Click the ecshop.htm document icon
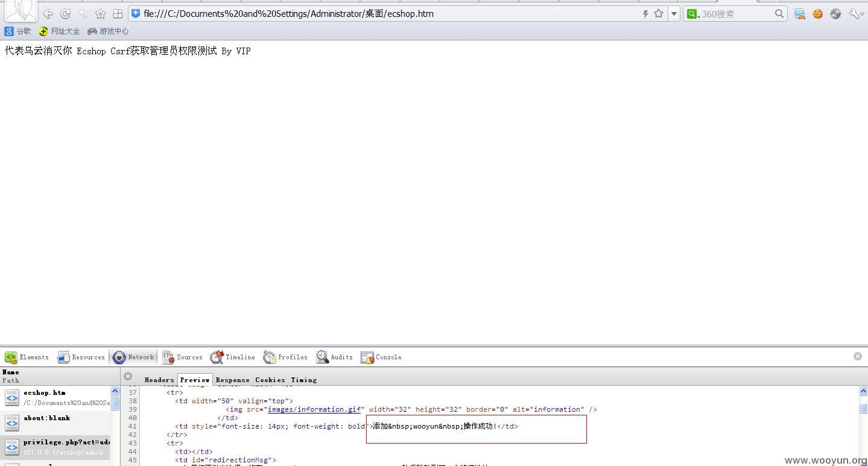Viewport: 868px width, 466px height. (12, 397)
